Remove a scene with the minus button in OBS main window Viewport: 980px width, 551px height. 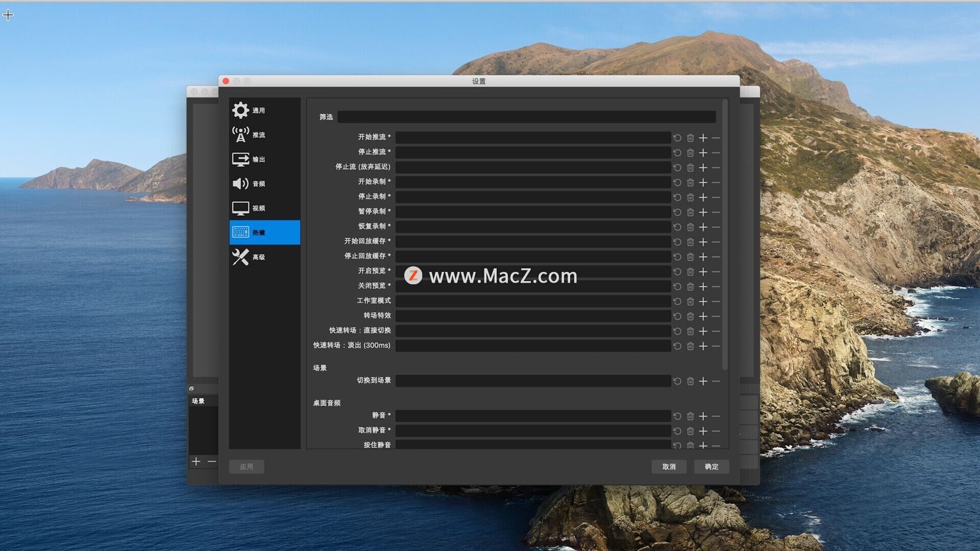click(x=212, y=461)
